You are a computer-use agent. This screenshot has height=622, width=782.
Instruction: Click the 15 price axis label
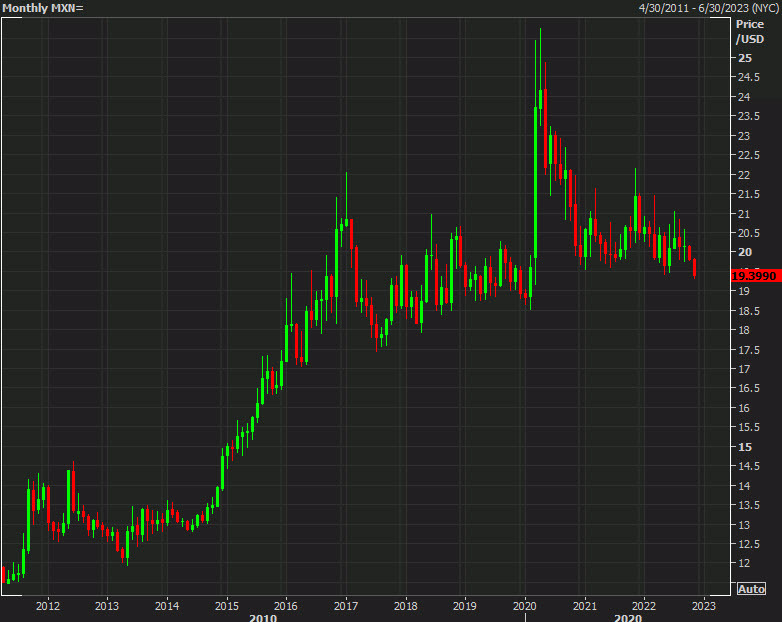(x=745, y=447)
